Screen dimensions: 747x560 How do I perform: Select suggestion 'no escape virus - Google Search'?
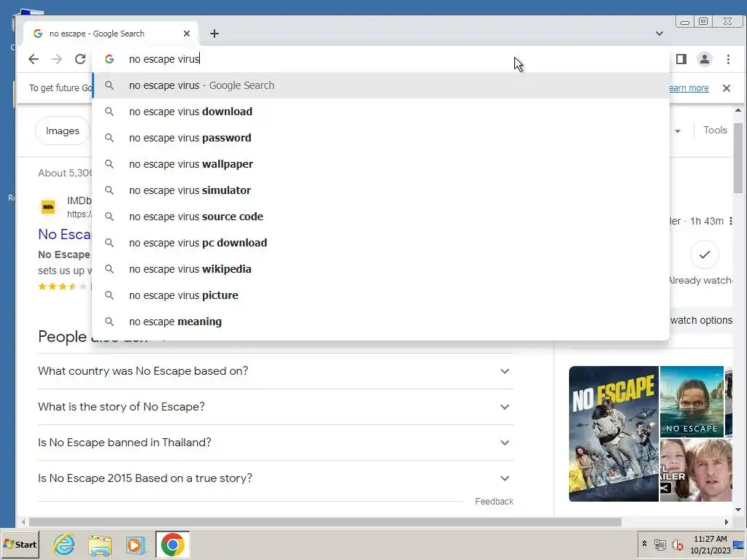point(381,85)
